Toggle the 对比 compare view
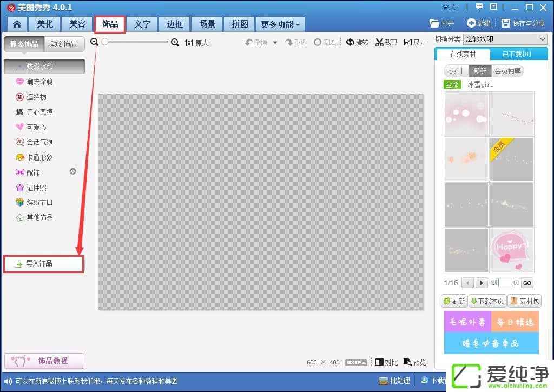Viewport: 554px width, 392px height. click(x=386, y=362)
